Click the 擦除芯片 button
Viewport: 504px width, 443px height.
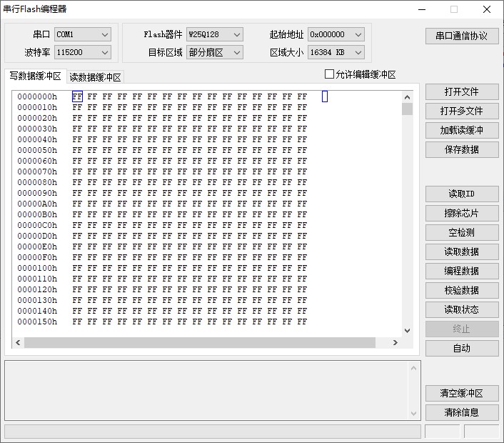tap(462, 214)
